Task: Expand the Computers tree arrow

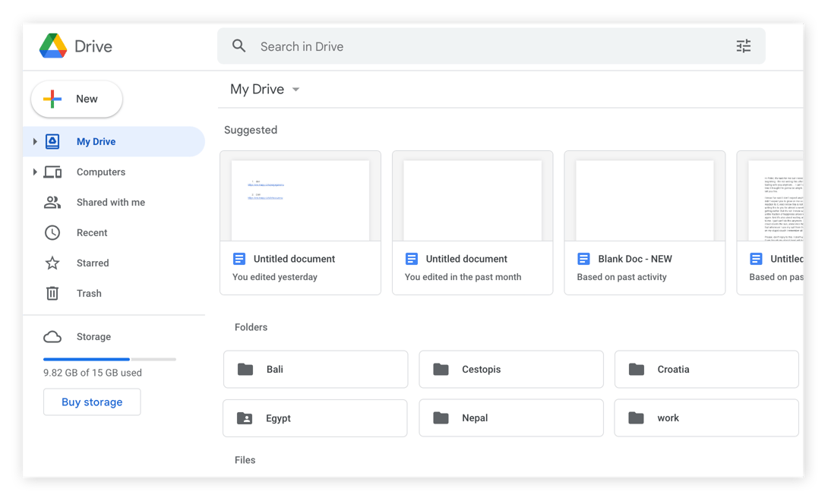Action: [x=35, y=172]
